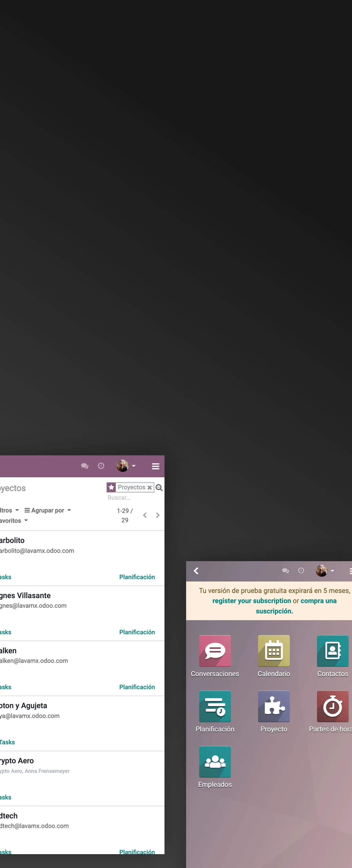The width and height of the screenshot is (352, 868).
Task: Go back using the arrow in the home menu window
Action: (196, 571)
